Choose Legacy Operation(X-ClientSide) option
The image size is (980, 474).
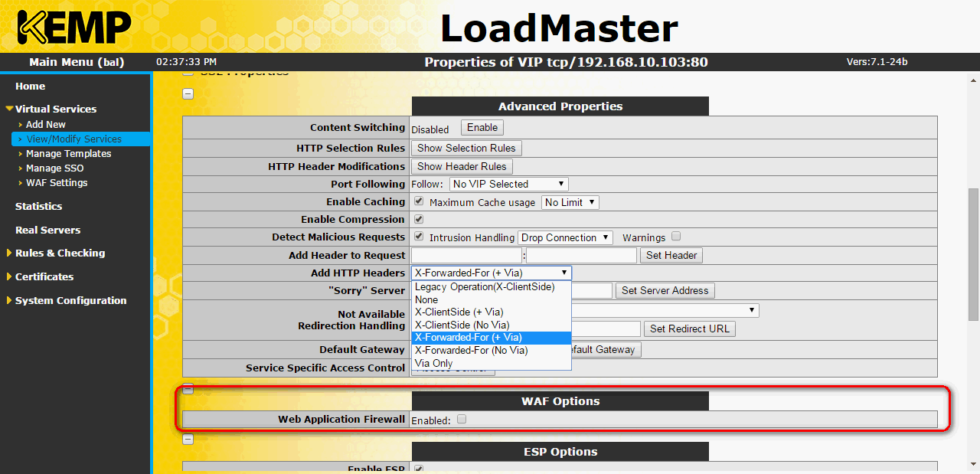pyautogui.click(x=492, y=287)
